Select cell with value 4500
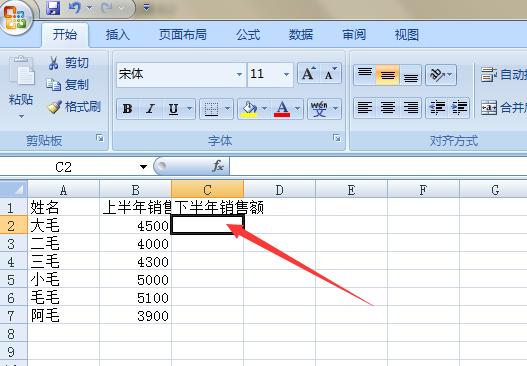The image size is (527, 366). click(135, 226)
